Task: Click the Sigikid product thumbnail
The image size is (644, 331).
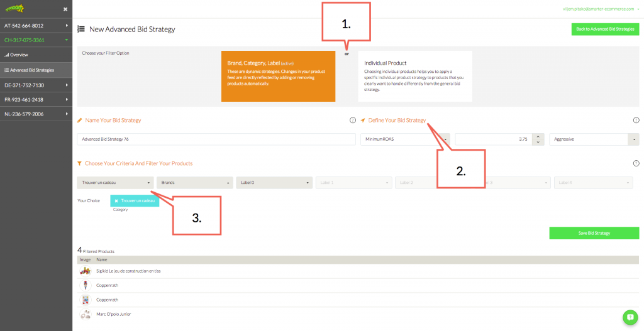Action: 85,271
